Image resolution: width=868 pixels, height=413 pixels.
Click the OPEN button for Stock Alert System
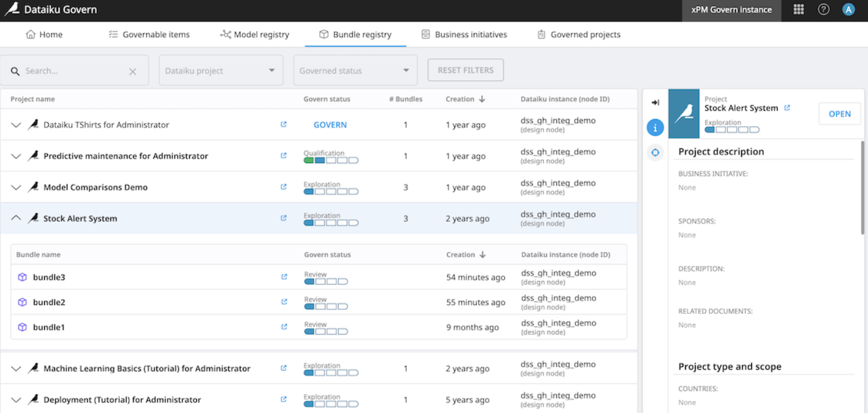[840, 114]
